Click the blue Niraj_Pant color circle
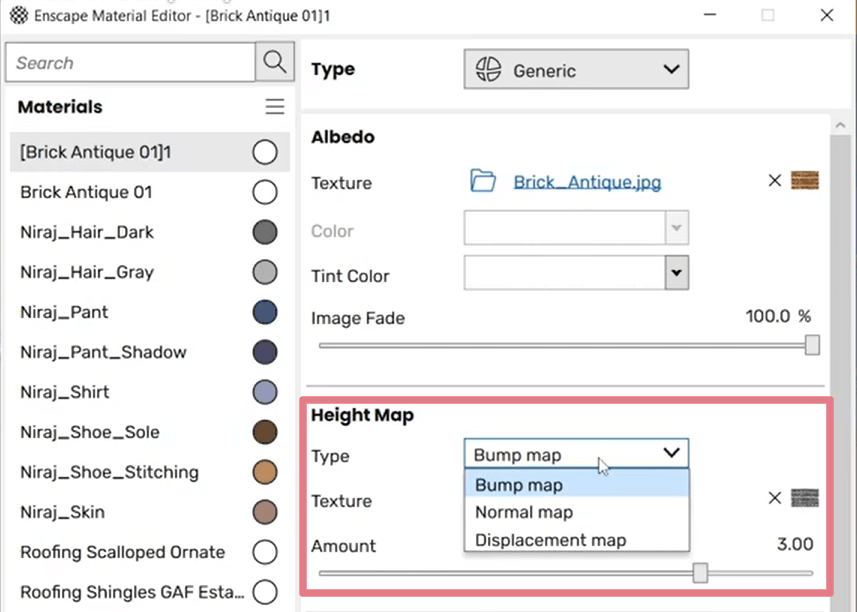Screen dimensions: 857x612 point(265,312)
